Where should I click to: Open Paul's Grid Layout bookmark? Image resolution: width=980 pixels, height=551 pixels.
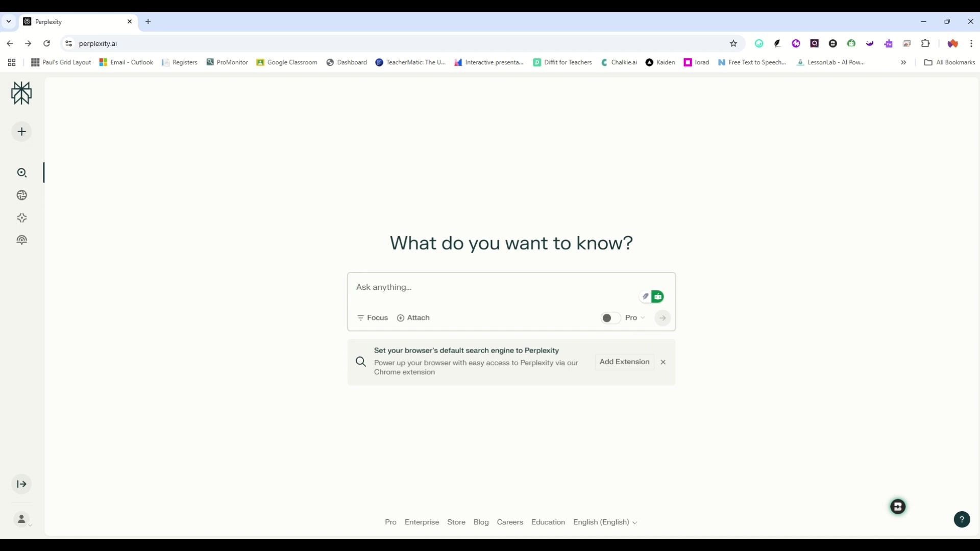pos(61,62)
